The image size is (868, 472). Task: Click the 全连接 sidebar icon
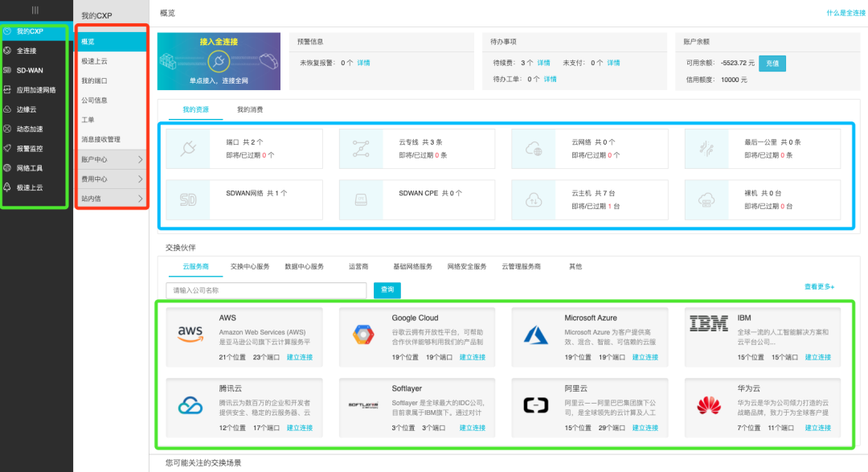(7, 51)
